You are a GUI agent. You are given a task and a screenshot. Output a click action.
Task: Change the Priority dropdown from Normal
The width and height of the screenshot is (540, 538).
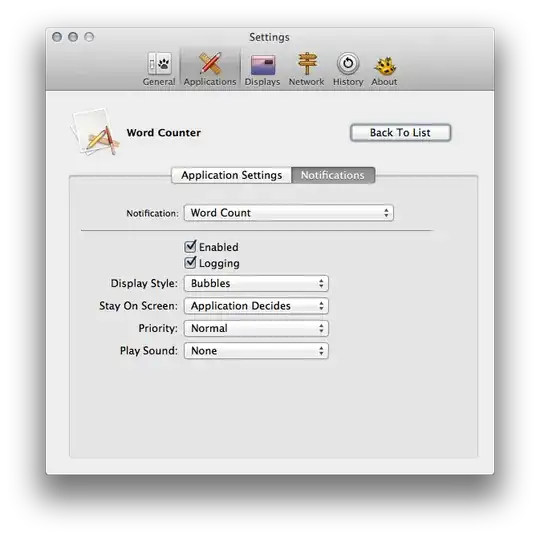pos(256,328)
